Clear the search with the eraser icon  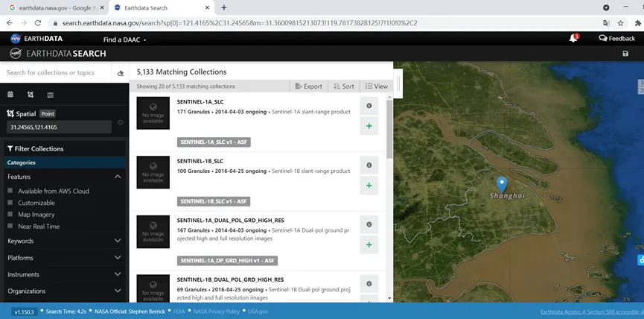[x=120, y=73]
